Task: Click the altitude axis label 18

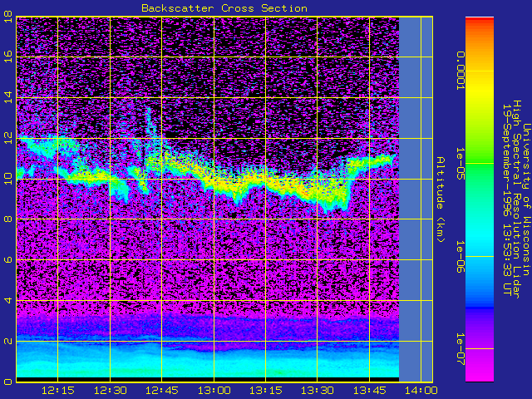Action: tap(8, 17)
